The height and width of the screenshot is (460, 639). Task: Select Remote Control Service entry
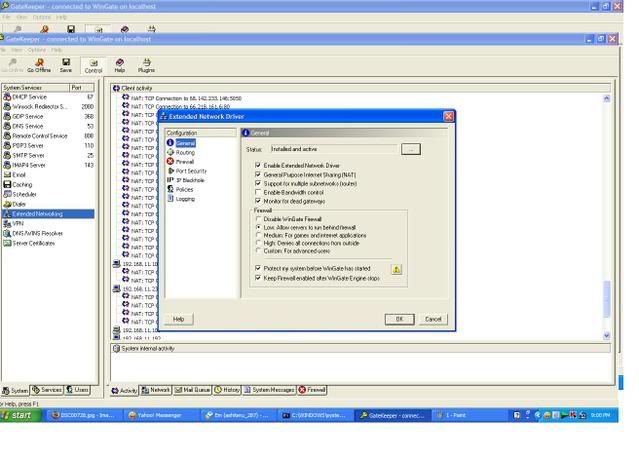click(48, 136)
